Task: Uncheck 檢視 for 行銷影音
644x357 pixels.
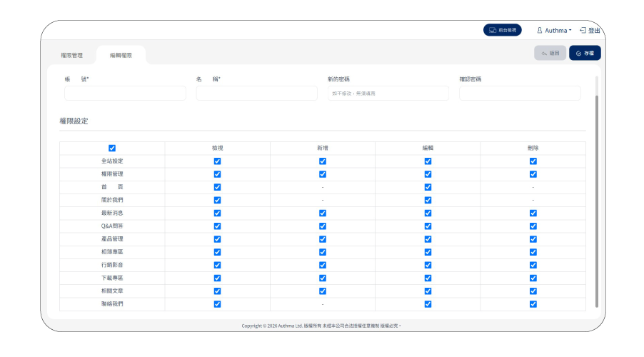Action: (x=217, y=265)
